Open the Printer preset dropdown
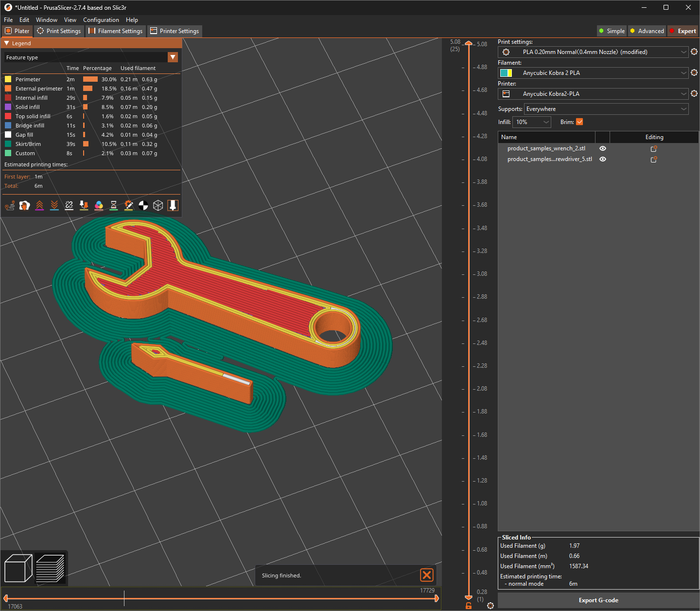The height and width of the screenshot is (611, 700). pyautogui.click(x=593, y=94)
